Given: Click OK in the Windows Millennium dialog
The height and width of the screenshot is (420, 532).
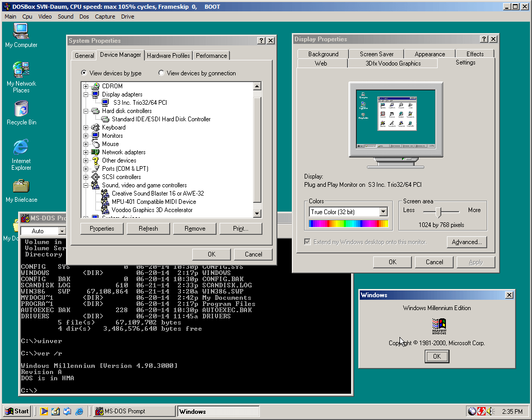Looking at the screenshot, I should [437, 356].
